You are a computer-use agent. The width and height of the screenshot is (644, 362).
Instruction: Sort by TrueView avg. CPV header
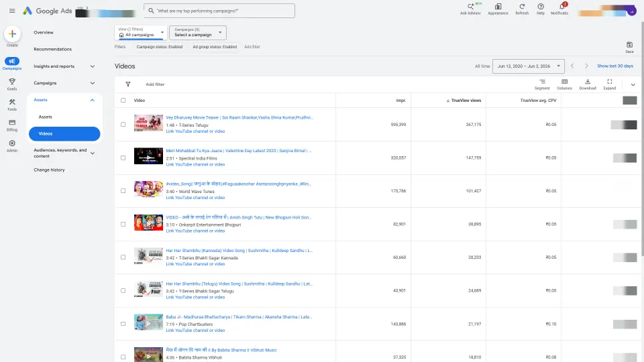[538, 100]
